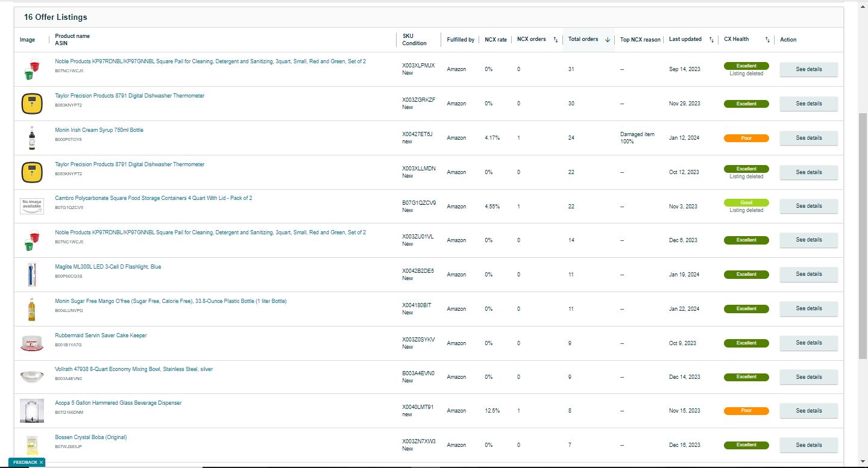Viewport: 868px width, 468px height.
Task: See details for Monin Irish Cream Syrup
Action: coord(808,138)
